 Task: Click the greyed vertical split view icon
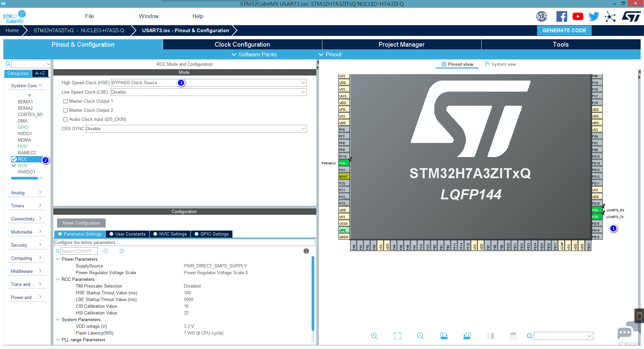[x=490, y=336]
